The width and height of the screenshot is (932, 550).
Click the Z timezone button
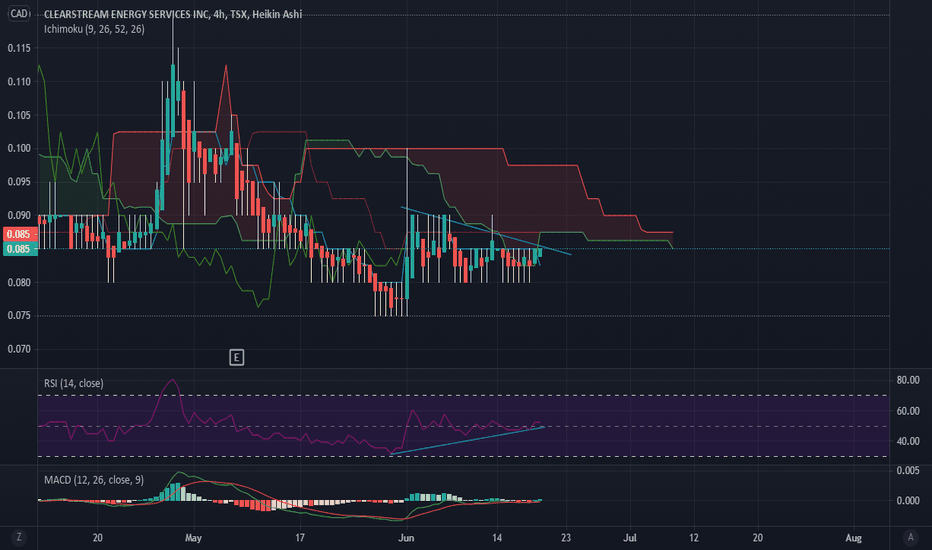tap(19, 538)
